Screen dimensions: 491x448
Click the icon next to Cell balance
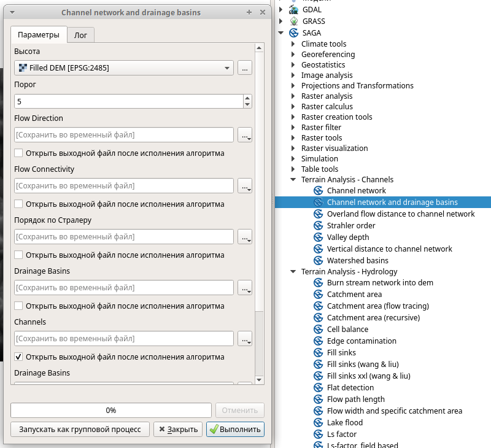(x=318, y=330)
